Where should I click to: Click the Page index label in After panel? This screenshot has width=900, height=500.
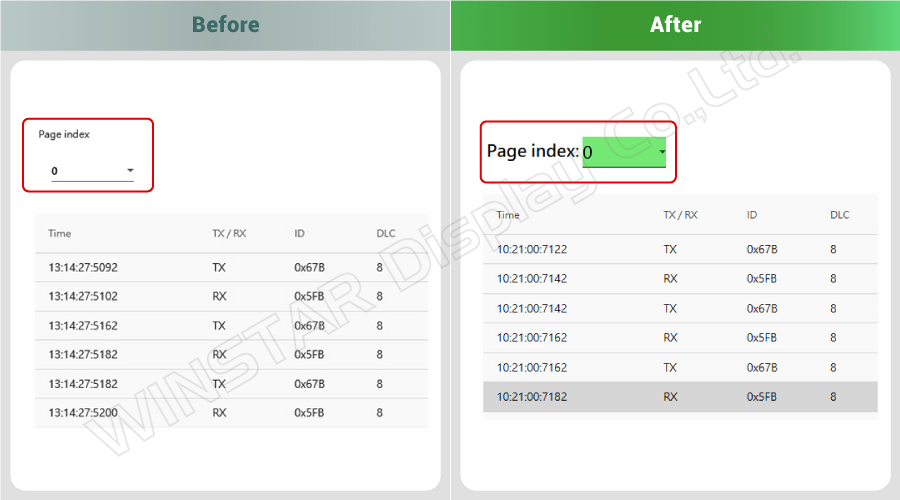point(533,151)
